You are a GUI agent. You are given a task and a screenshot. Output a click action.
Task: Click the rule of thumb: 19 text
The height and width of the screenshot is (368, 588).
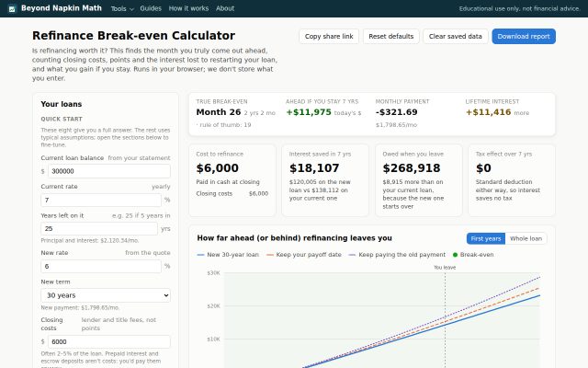(x=225, y=125)
